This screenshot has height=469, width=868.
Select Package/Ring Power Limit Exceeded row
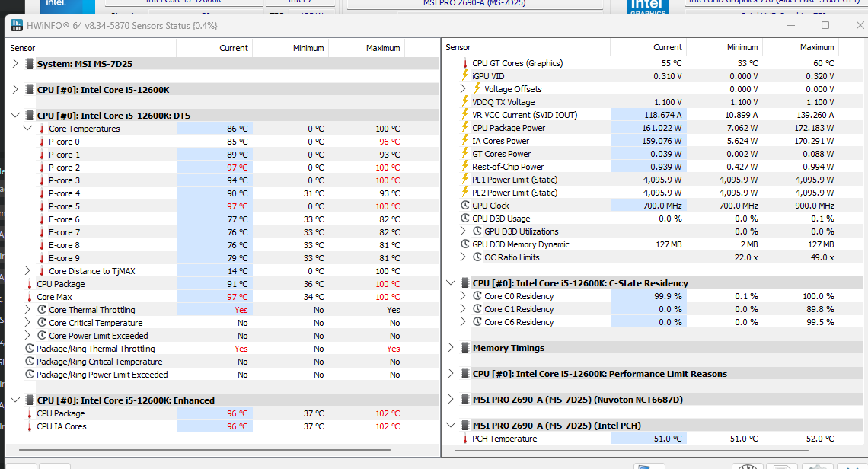(x=222, y=375)
